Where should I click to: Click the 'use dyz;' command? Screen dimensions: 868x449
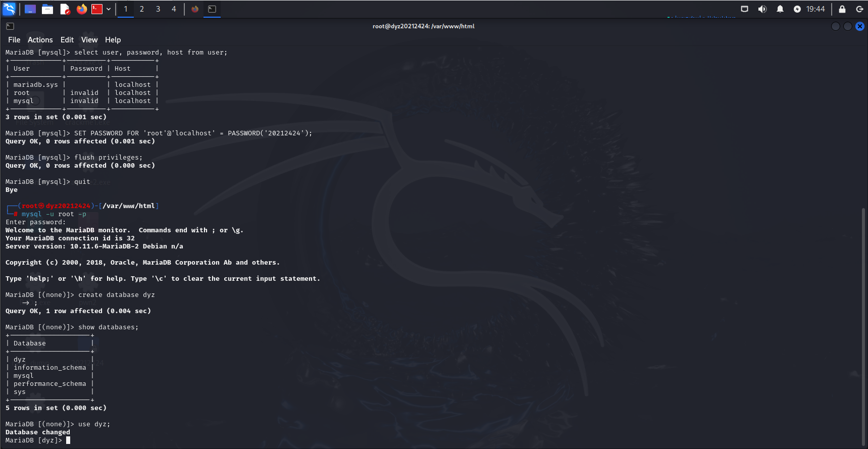pos(94,424)
